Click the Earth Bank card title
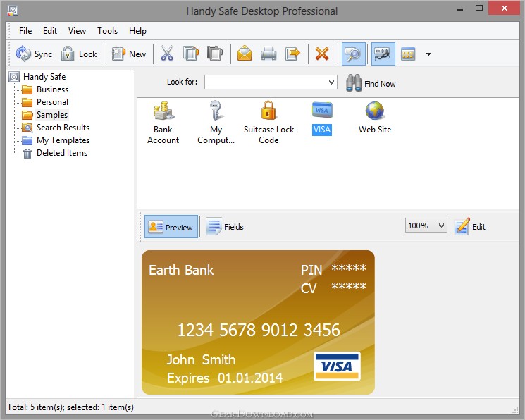 pyautogui.click(x=181, y=270)
